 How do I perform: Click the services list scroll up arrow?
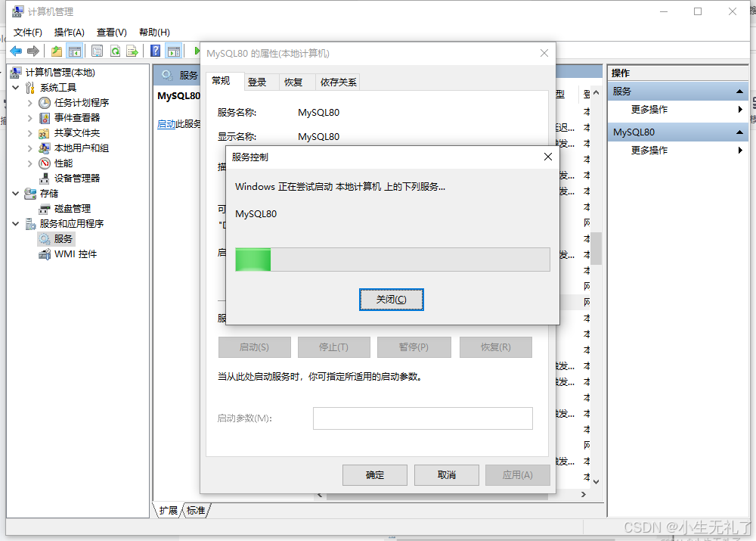(x=596, y=92)
